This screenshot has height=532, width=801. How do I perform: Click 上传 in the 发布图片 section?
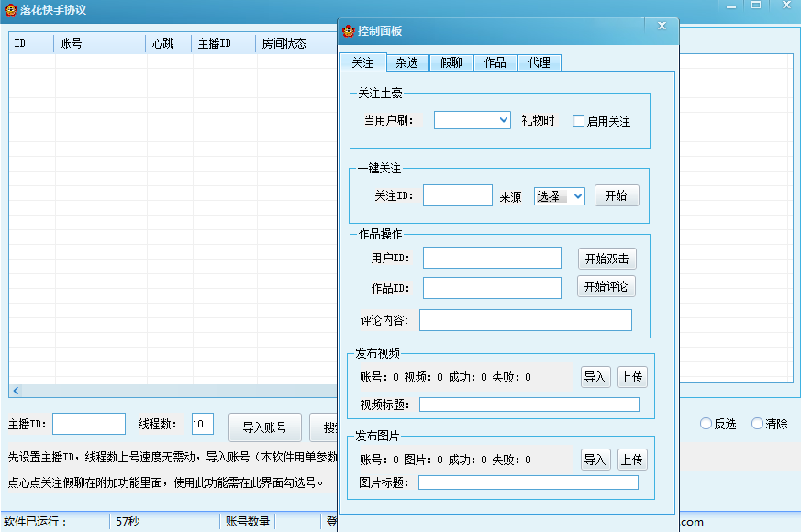pyautogui.click(x=632, y=460)
